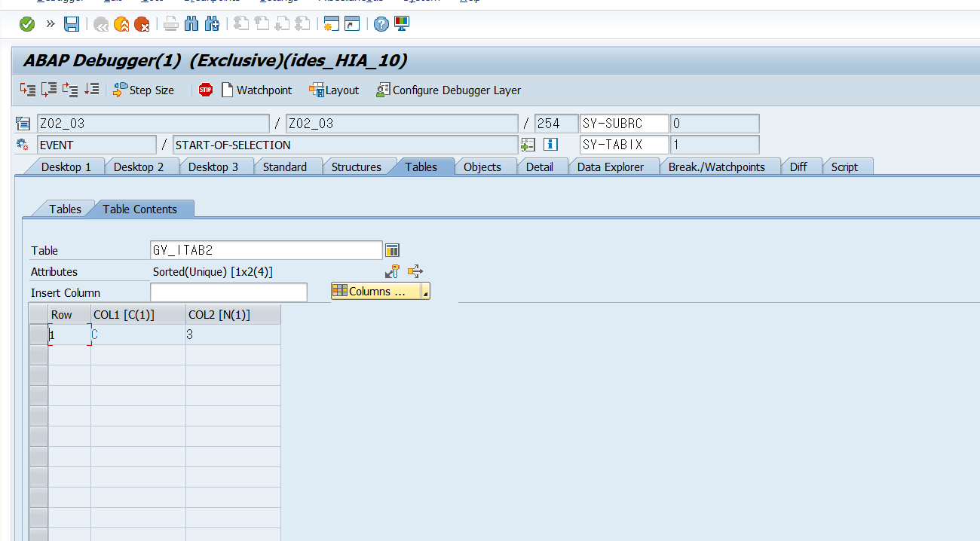Viewport: 980px width, 541px height.
Task: Open the Diff tab
Action: point(798,167)
